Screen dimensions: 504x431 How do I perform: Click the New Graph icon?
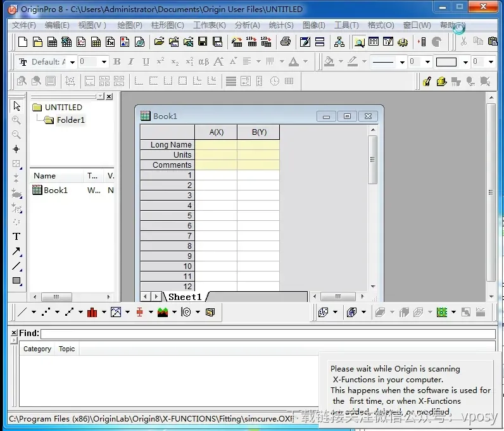tap(81, 42)
